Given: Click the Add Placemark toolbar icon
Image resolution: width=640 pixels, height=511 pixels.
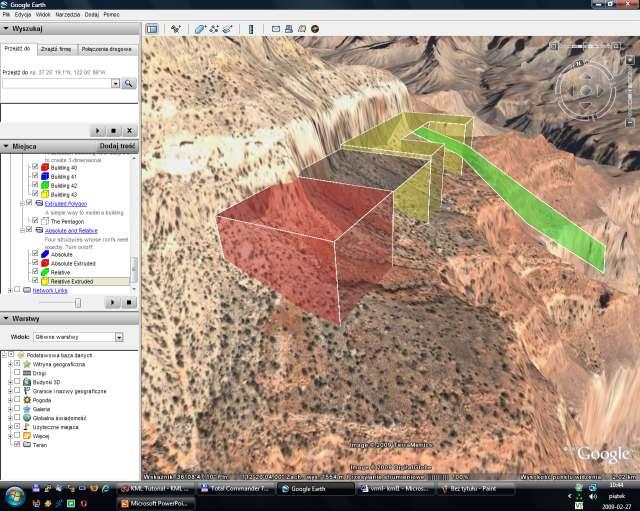Looking at the screenshot, I should (x=176, y=29).
